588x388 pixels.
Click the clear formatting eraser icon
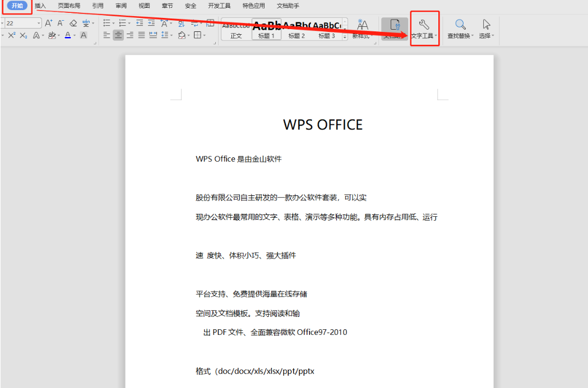click(x=73, y=23)
